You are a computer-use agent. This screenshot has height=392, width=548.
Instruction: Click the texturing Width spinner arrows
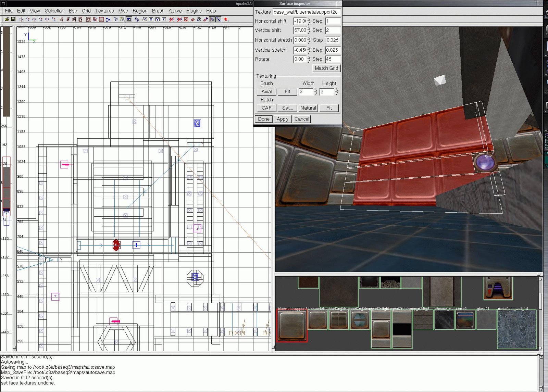[x=315, y=92]
